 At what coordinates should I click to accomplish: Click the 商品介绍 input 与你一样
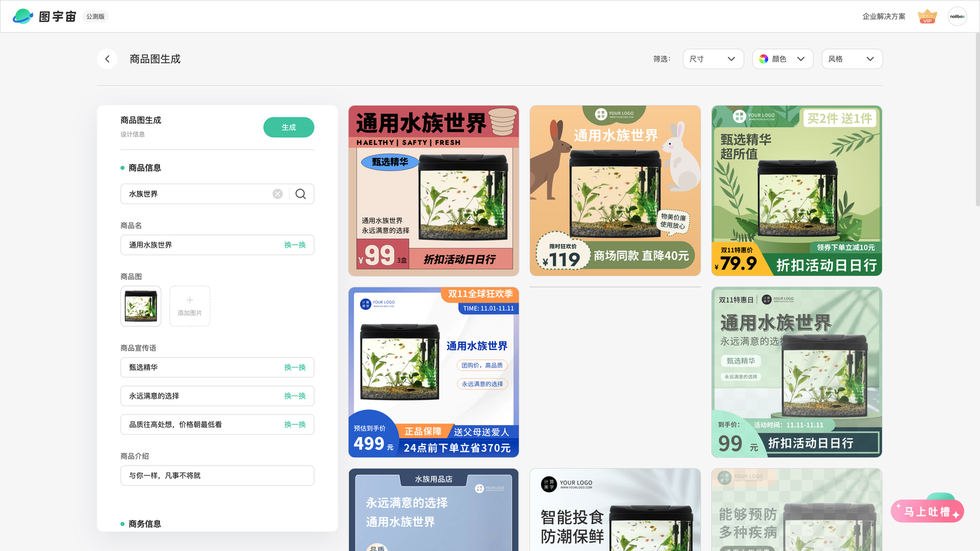coord(217,475)
